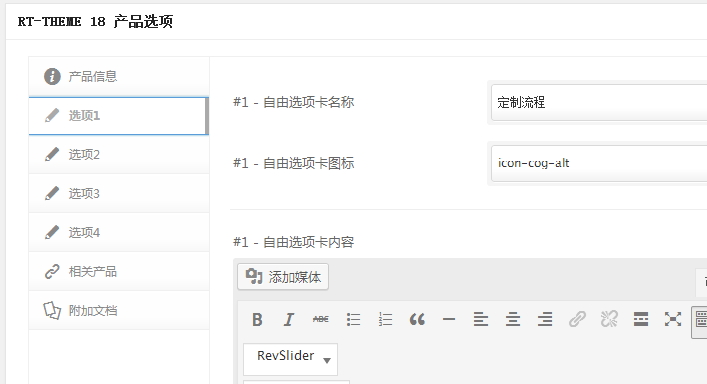
Task: Toggle bold formatting in editor toolbar
Action: click(257, 320)
